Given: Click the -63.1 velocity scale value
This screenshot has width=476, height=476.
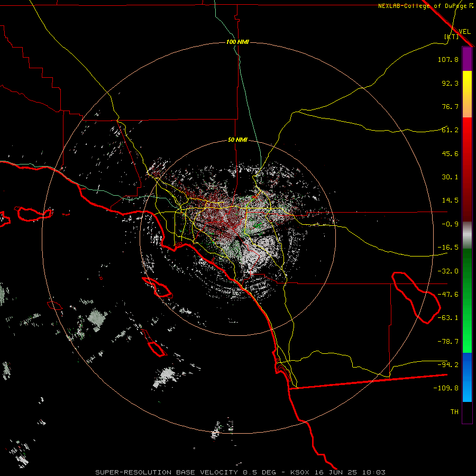Looking at the screenshot, I should (448, 318).
